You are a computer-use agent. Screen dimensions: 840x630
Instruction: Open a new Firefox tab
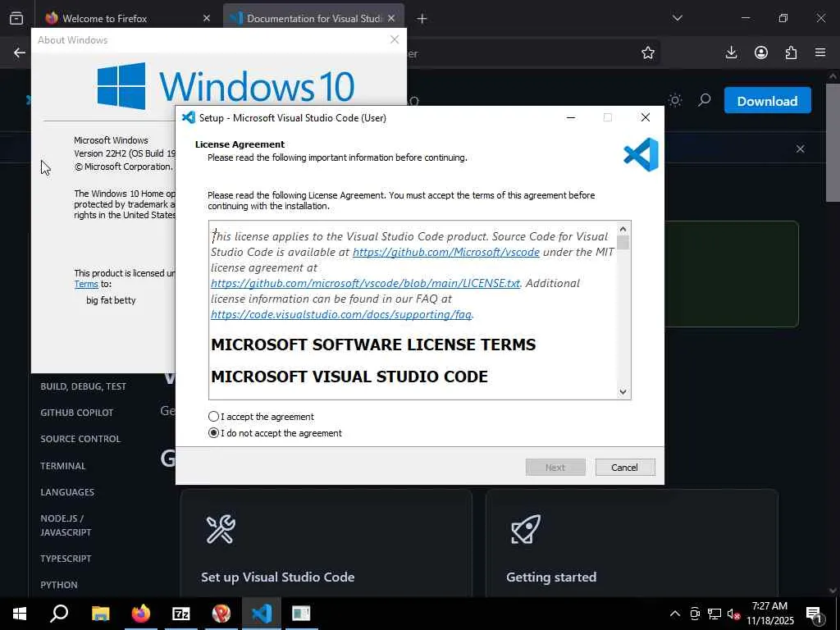point(422,19)
